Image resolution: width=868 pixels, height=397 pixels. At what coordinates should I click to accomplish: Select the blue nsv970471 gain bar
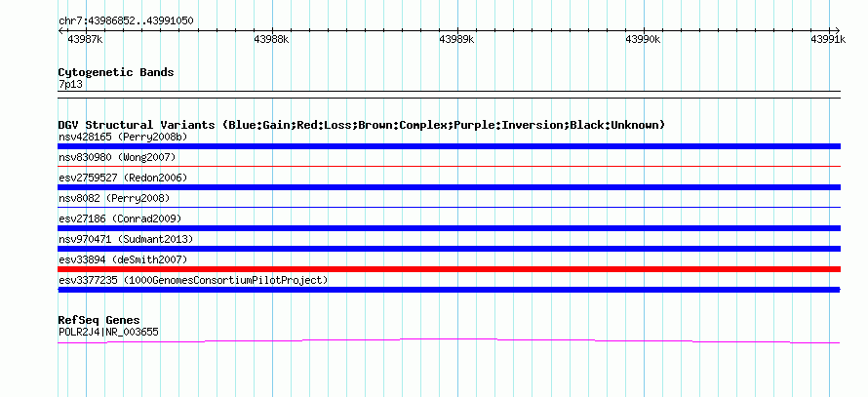pos(449,249)
